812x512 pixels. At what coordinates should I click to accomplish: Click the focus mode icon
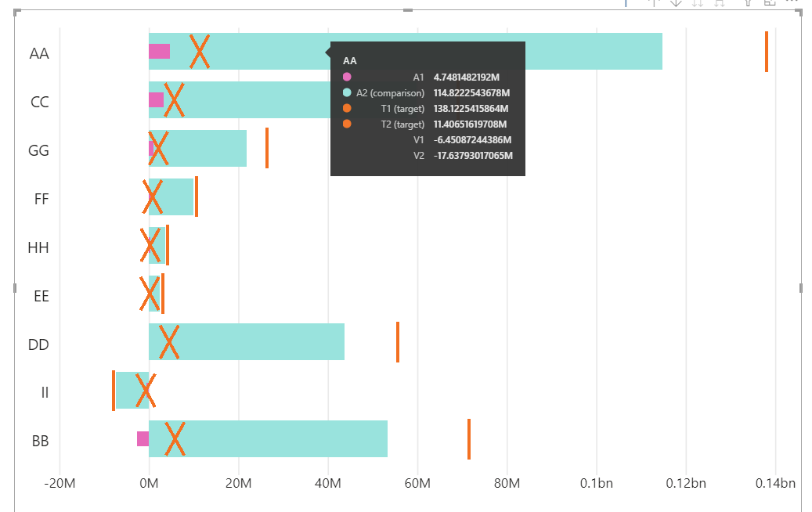[770, 5]
